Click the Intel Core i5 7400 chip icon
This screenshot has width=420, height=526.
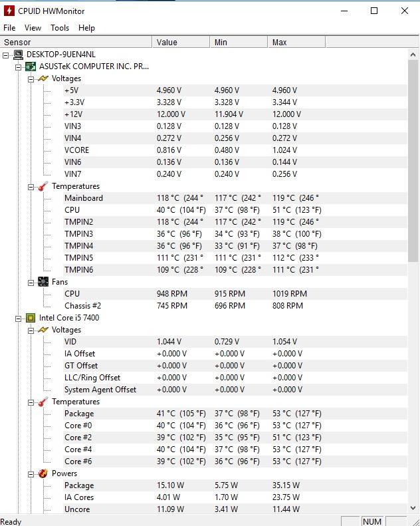(x=31, y=318)
